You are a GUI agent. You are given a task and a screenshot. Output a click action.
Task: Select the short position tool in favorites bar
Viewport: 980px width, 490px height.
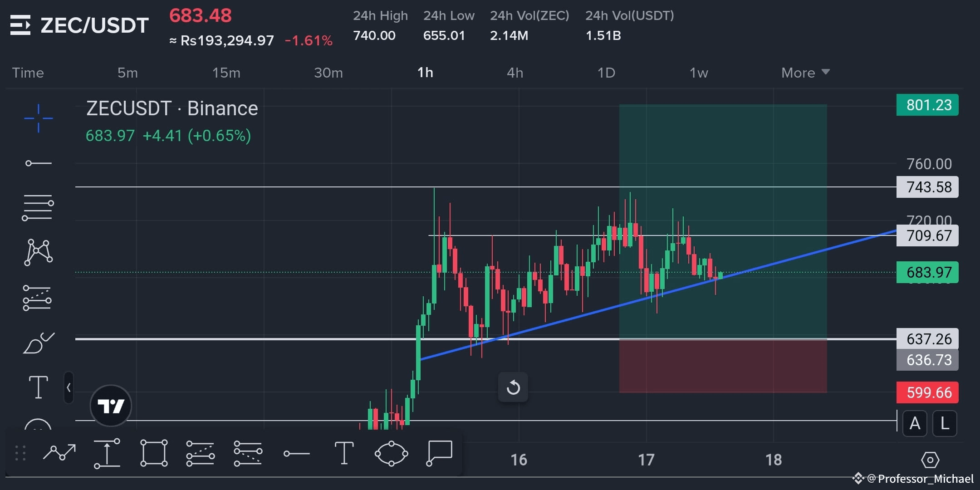(x=248, y=453)
